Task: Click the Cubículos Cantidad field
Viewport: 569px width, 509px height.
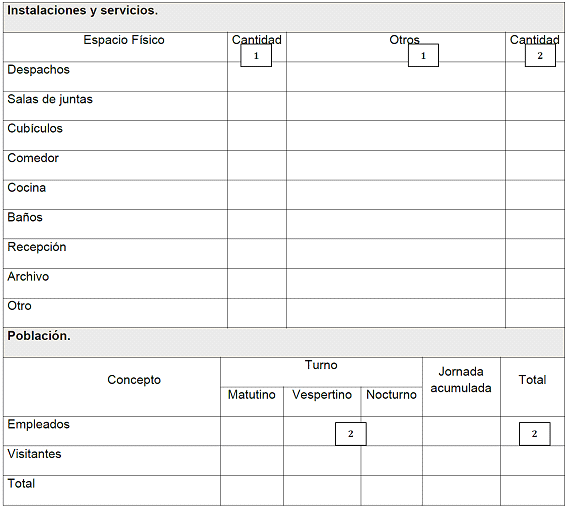Action: pyautogui.click(x=257, y=136)
